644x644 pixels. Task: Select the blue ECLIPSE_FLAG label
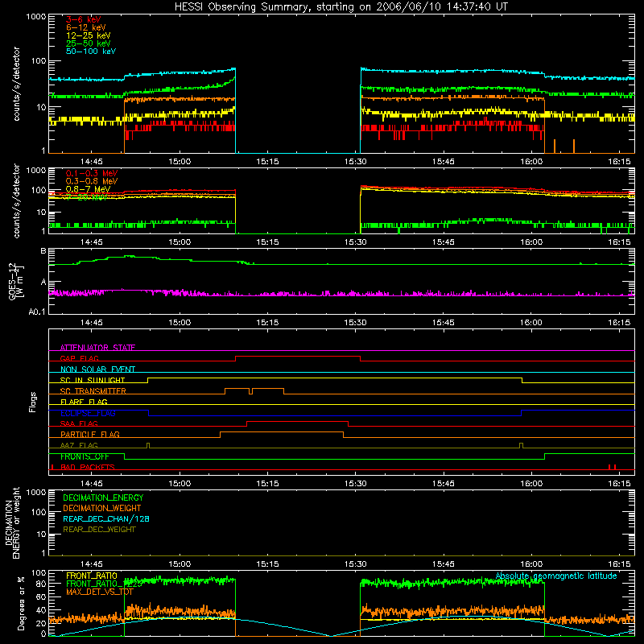[88, 413]
